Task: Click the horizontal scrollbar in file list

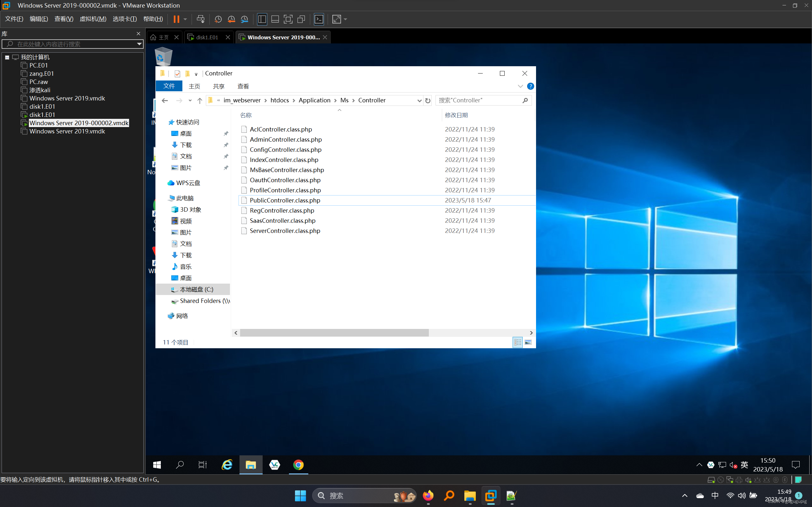Action: tap(334, 333)
